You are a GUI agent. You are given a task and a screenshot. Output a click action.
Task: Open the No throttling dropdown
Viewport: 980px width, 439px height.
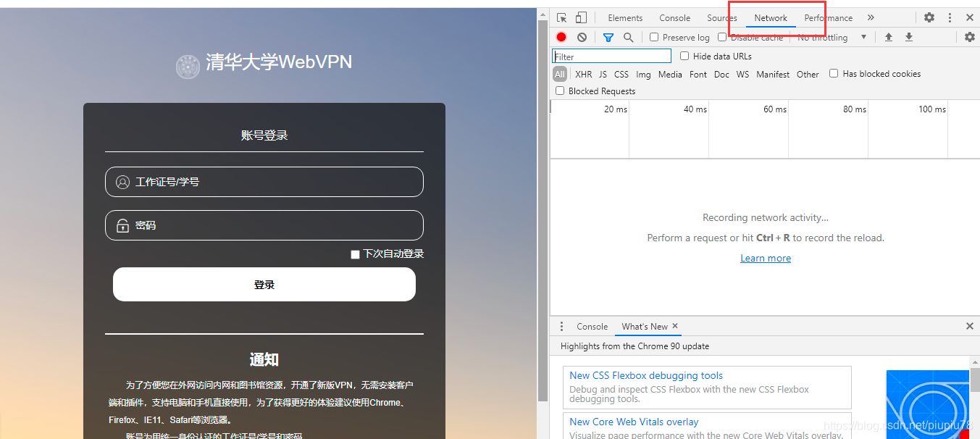coord(832,37)
